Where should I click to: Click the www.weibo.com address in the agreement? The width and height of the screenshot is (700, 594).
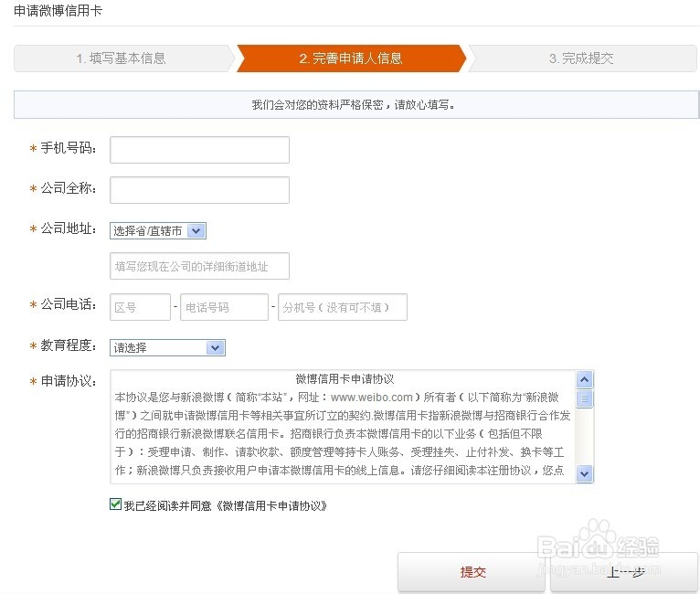pyautogui.click(x=371, y=398)
